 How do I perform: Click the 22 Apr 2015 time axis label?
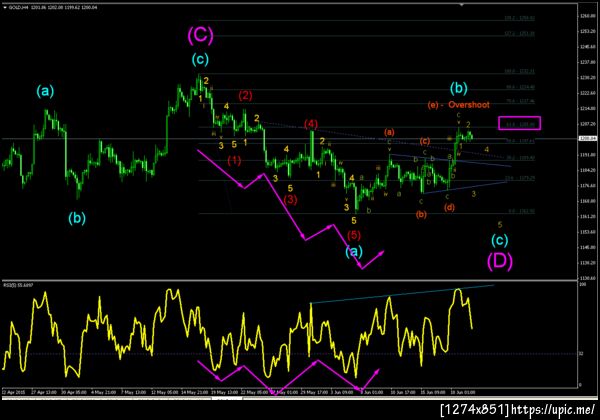point(13,392)
